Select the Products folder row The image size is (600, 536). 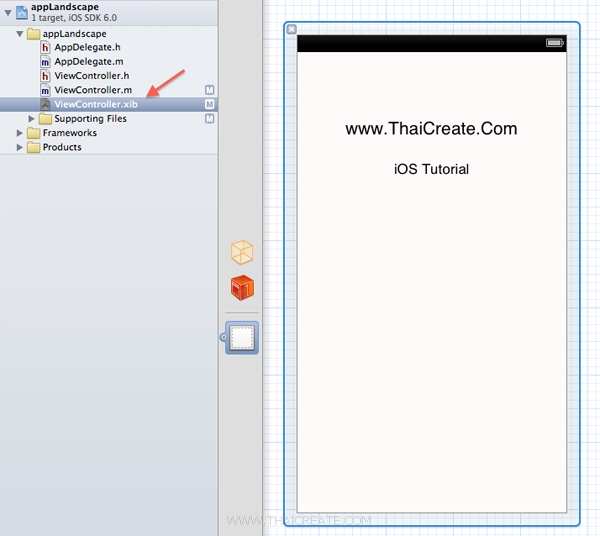pyautogui.click(x=109, y=147)
